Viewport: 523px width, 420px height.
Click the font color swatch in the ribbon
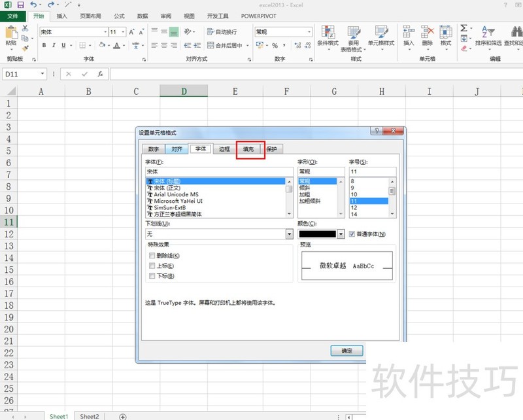115,46
